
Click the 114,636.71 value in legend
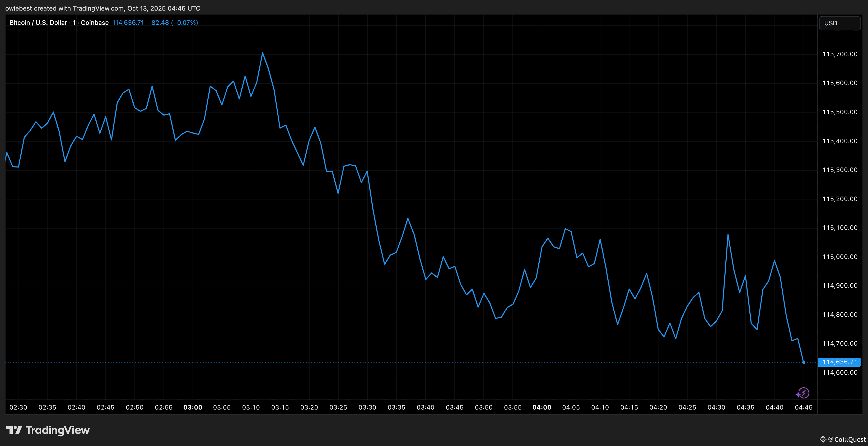click(128, 22)
